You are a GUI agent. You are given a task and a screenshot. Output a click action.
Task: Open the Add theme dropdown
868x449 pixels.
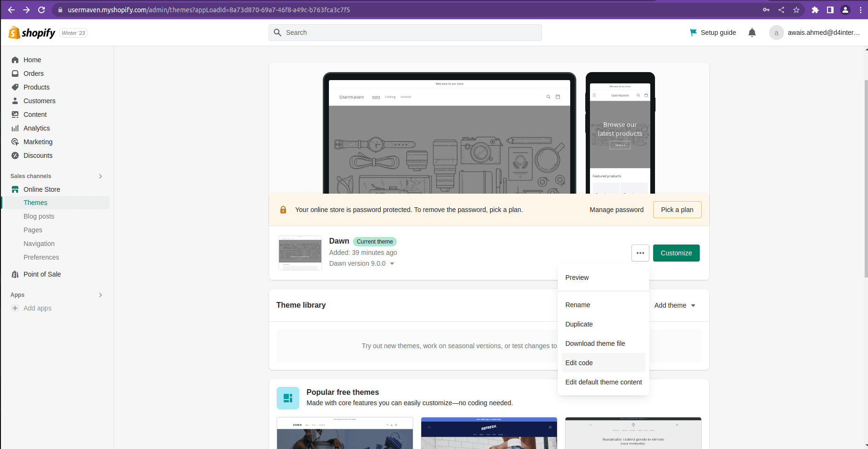(674, 305)
